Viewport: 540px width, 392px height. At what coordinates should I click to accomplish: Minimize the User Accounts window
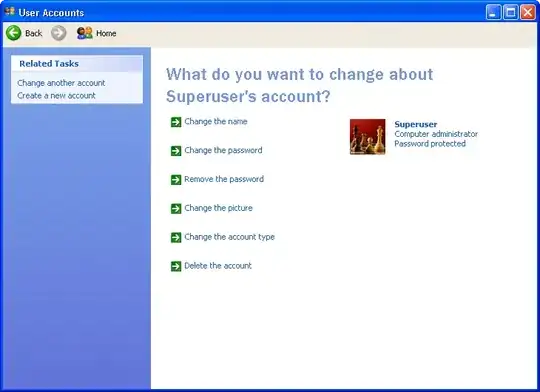click(x=494, y=12)
